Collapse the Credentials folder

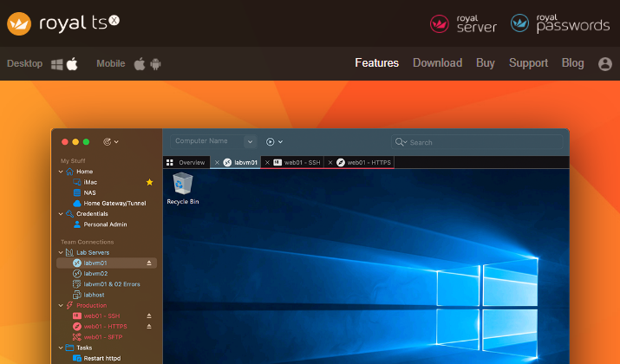61,214
